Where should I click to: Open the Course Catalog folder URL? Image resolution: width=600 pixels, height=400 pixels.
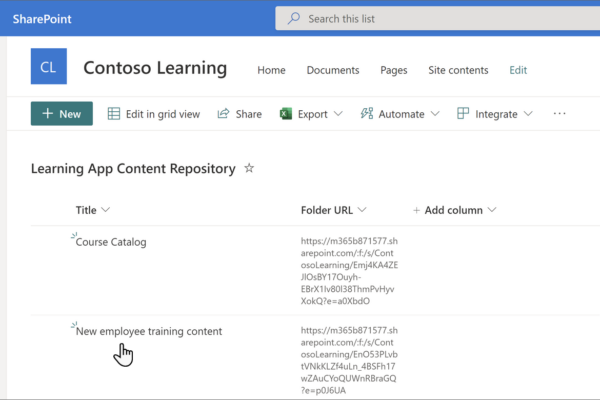click(x=349, y=271)
